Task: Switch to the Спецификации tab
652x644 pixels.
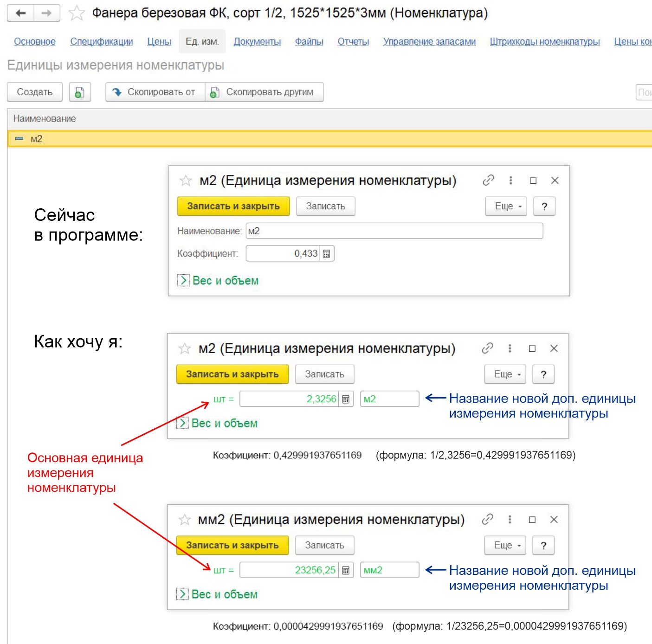Action: [x=102, y=42]
